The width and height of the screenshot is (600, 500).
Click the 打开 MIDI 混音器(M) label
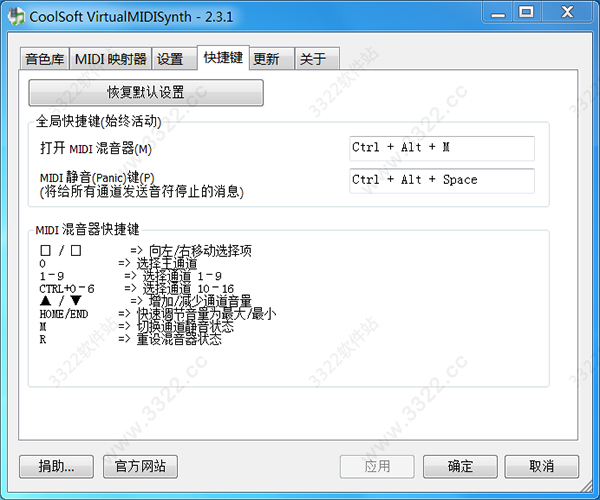click(x=96, y=148)
